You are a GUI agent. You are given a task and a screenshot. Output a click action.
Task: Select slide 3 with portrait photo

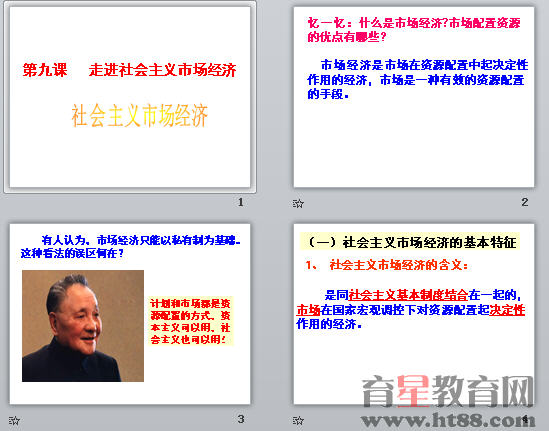[130, 314]
